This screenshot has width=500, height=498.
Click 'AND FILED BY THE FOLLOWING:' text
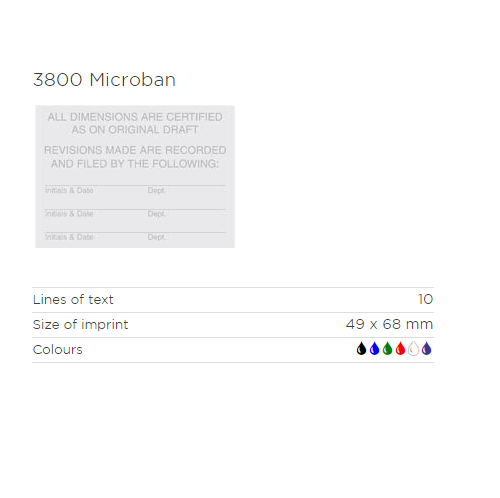point(135,164)
